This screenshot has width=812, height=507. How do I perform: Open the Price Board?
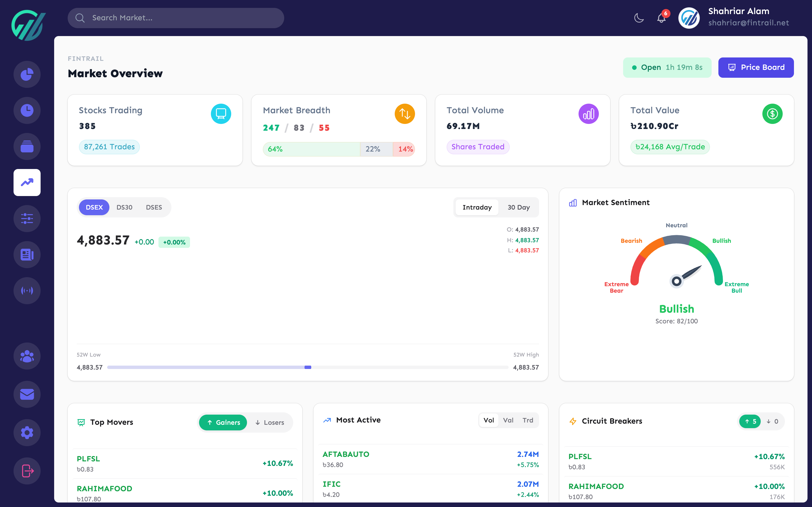tap(756, 67)
